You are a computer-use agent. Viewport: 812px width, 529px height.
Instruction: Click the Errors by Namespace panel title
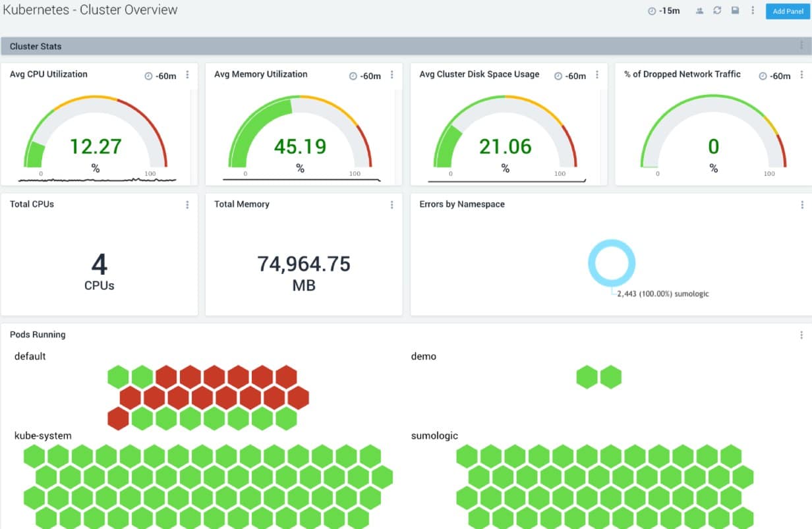click(x=462, y=204)
